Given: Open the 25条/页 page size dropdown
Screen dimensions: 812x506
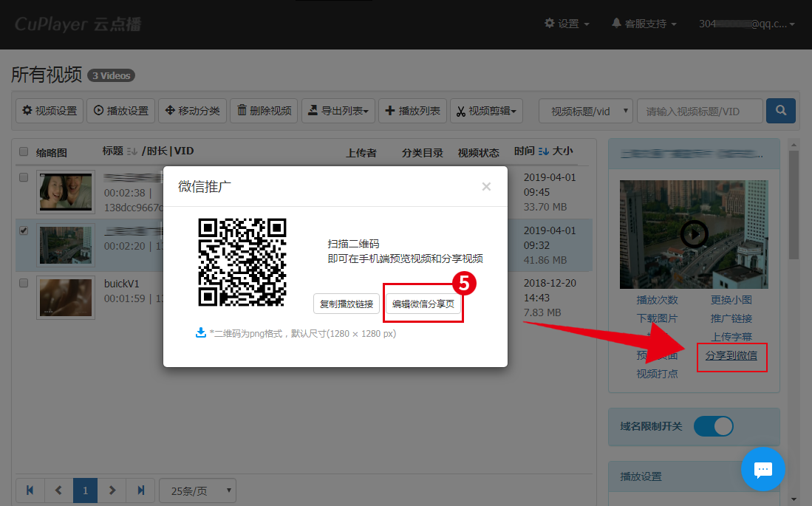Looking at the screenshot, I should (197, 490).
